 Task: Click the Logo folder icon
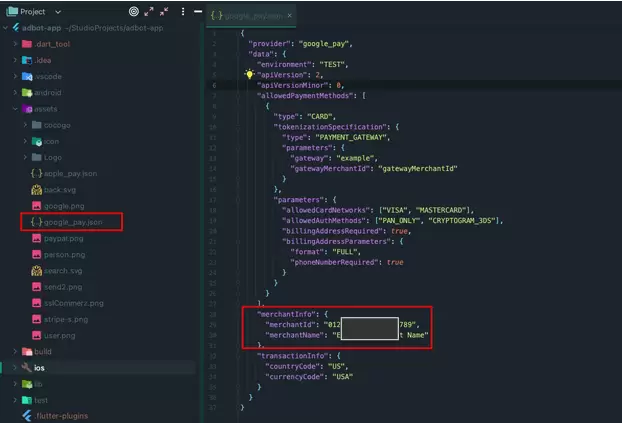click(x=36, y=157)
